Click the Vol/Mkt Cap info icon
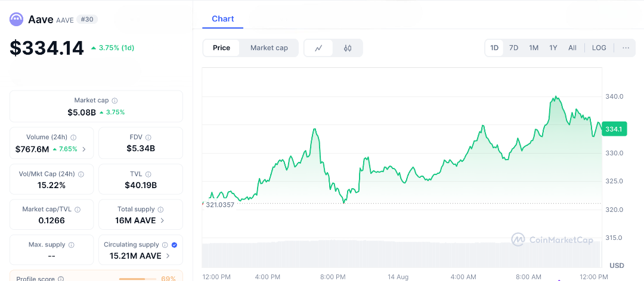The height and width of the screenshot is (281, 644). click(x=81, y=174)
